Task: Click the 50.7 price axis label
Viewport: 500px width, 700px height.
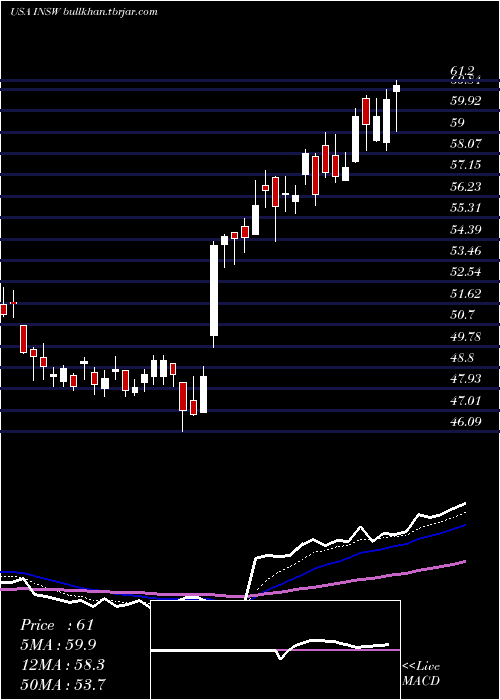Action: pyautogui.click(x=462, y=315)
